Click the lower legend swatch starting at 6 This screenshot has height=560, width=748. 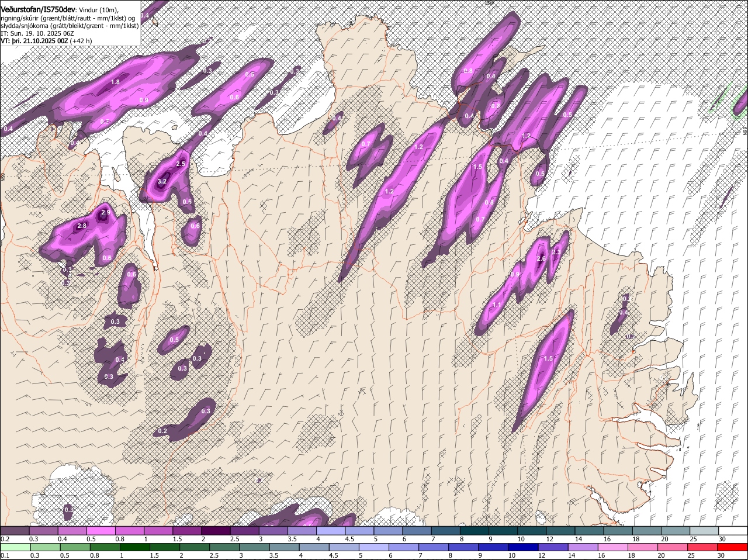point(404,548)
